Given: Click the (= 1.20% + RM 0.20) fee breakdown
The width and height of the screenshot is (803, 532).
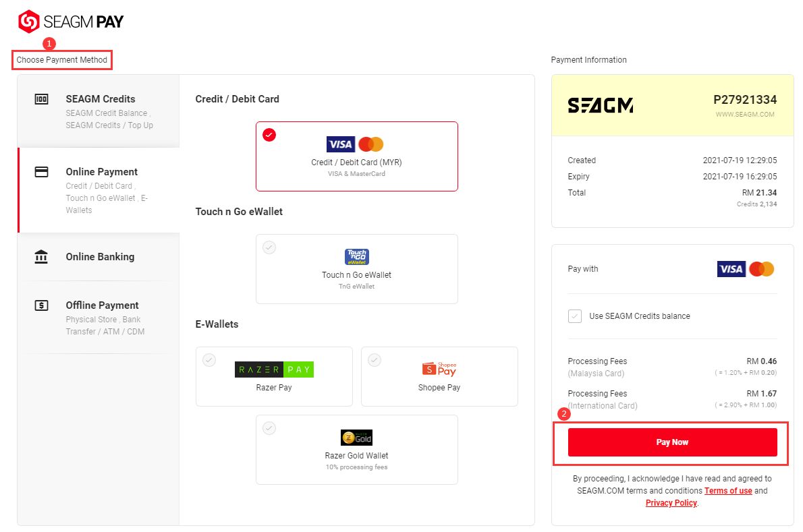Looking at the screenshot, I should coord(746,373).
